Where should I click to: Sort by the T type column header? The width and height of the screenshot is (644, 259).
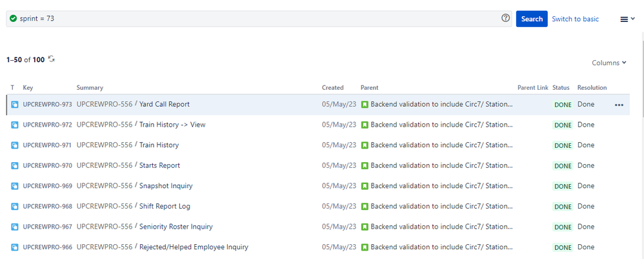pyautogui.click(x=12, y=88)
